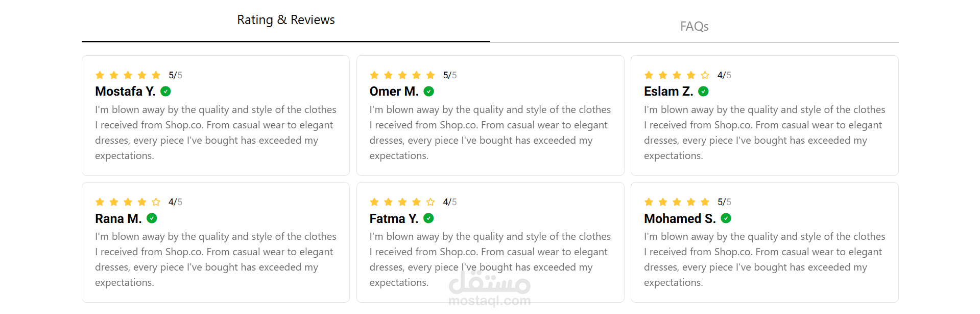Click the mostaql.com watermark logo
Image resolution: width=980 pixels, height=314 pixels.
[x=490, y=289]
